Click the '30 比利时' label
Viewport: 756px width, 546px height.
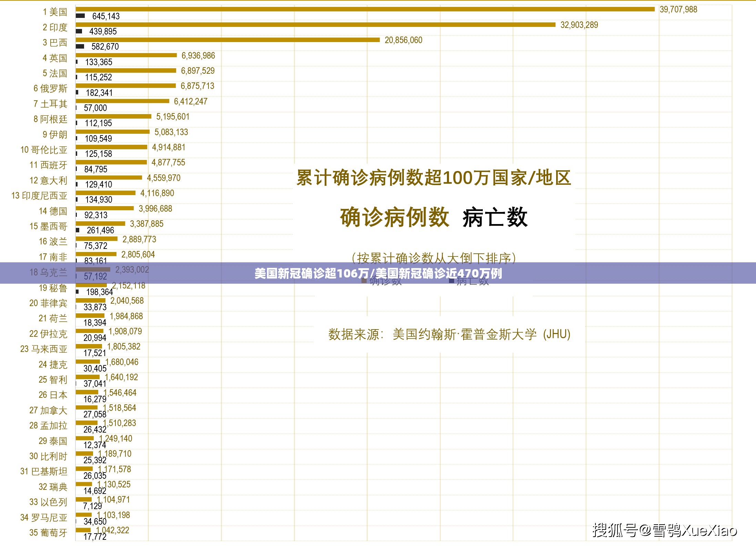(48, 456)
